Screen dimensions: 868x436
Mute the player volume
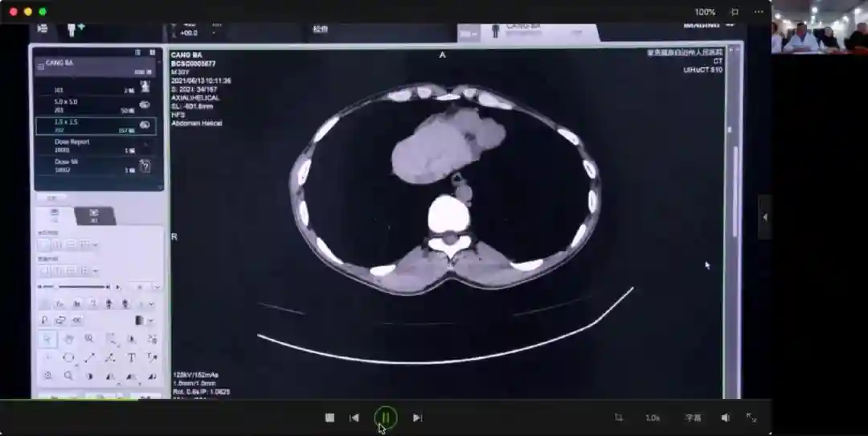tap(725, 417)
